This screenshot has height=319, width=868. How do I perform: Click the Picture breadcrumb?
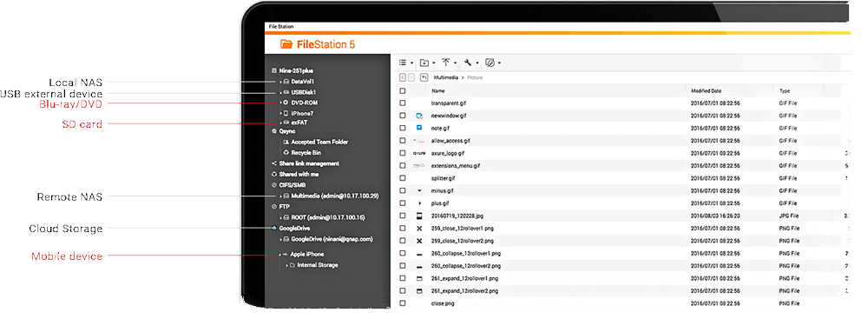pos(475,77)
